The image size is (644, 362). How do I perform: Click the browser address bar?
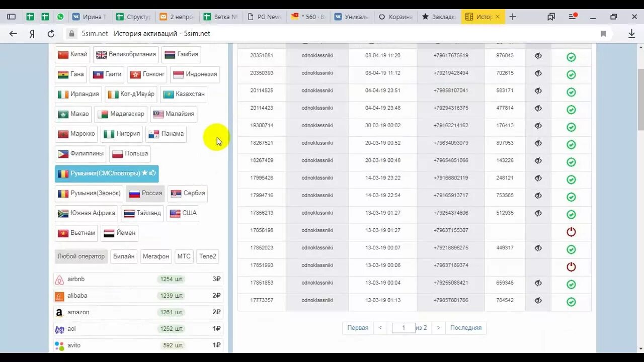coord(332,34)
